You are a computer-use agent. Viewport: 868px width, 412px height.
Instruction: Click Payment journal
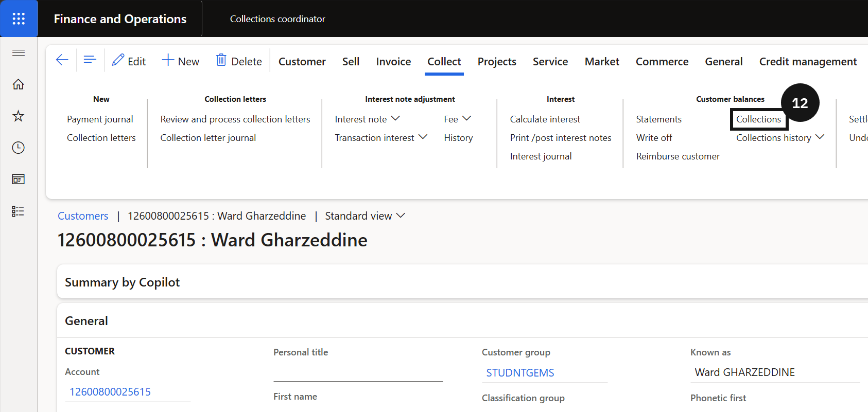(x=100, y=119)
